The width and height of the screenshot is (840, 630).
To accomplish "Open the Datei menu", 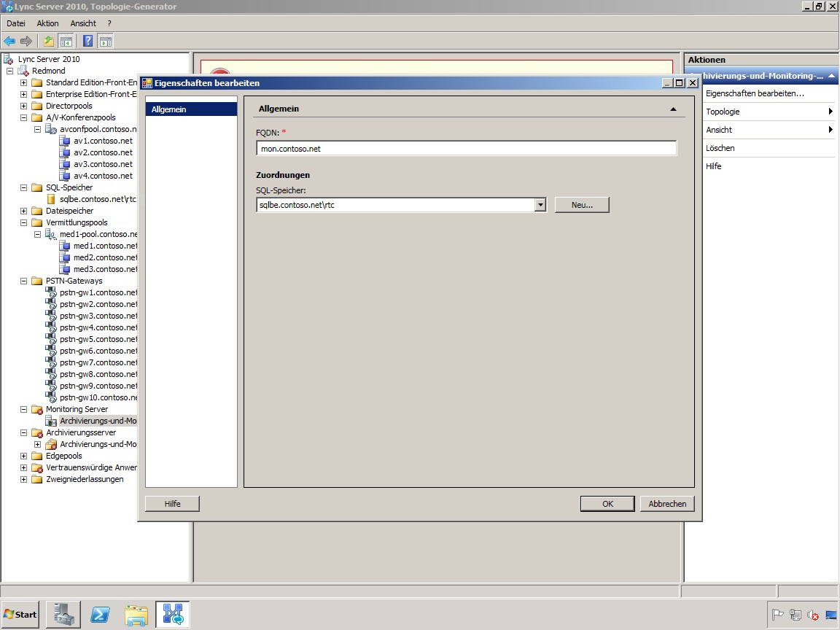I will (x=16, y=23).
